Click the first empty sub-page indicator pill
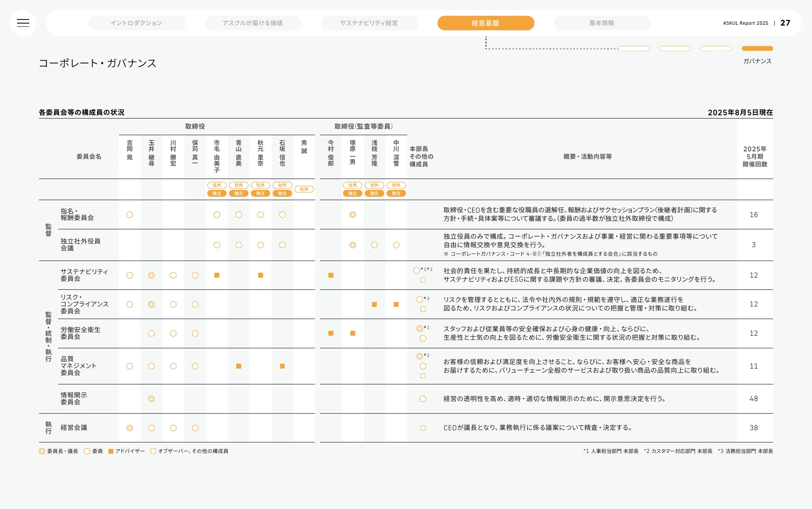Screen dimensions: 812x509 pyautogui.click(x=634, y=48)
